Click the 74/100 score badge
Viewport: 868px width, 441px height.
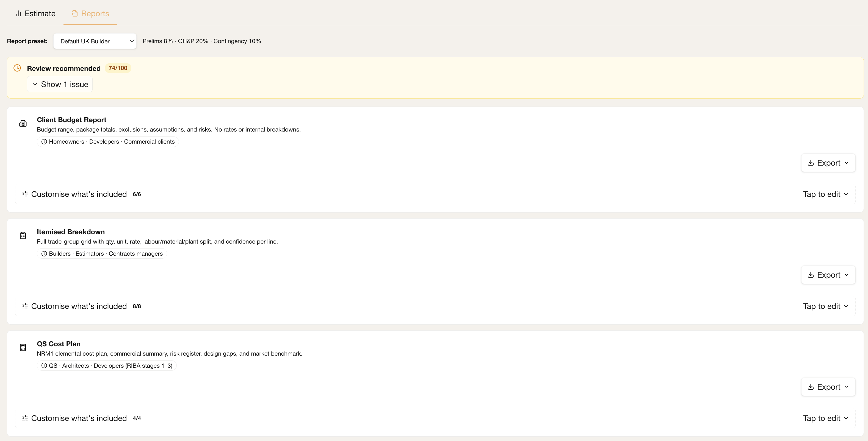[118, 68]
